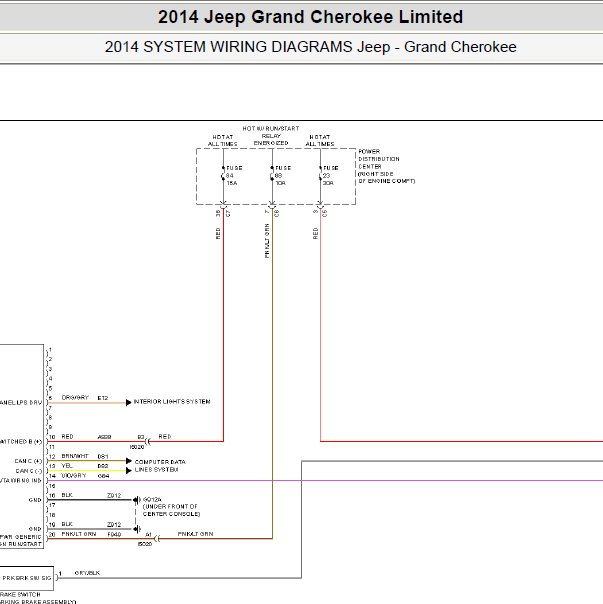Click the 'ORG/GRY' wire label at pin 6
The width and height of the screenshot is (603, 604).
(x=75, y=398)
